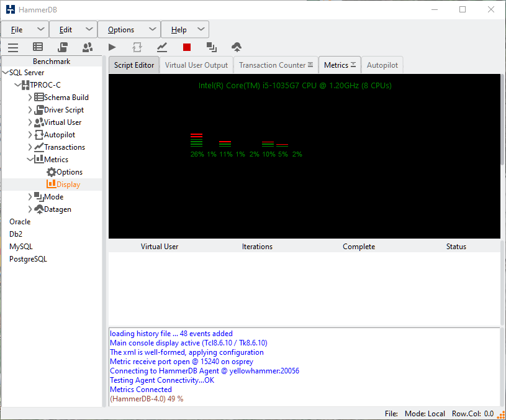Screen dimensions: 506x420
Task: Select the Options item under Metrics
Action: tap(70, 172)
